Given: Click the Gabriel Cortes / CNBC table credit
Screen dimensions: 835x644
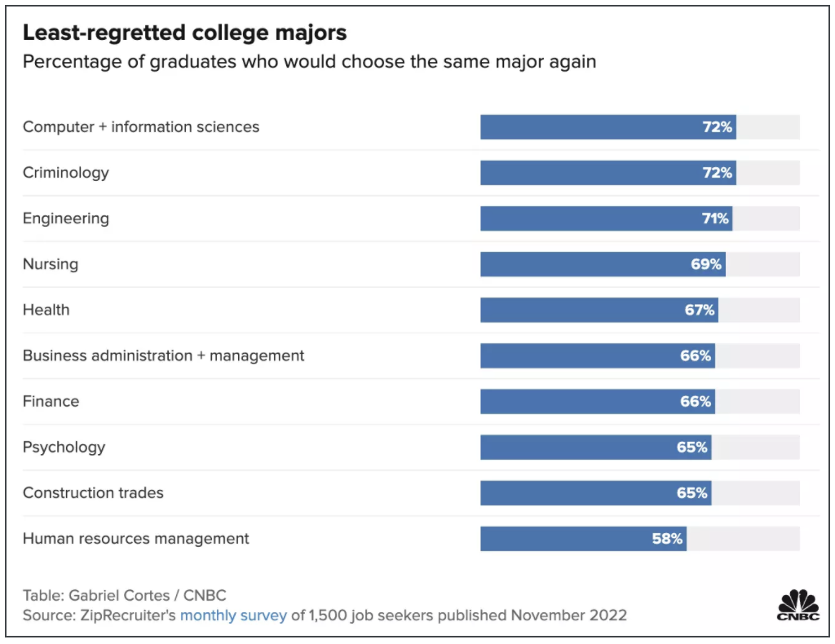Looking at the screenshot, I should tap(124, 595).
